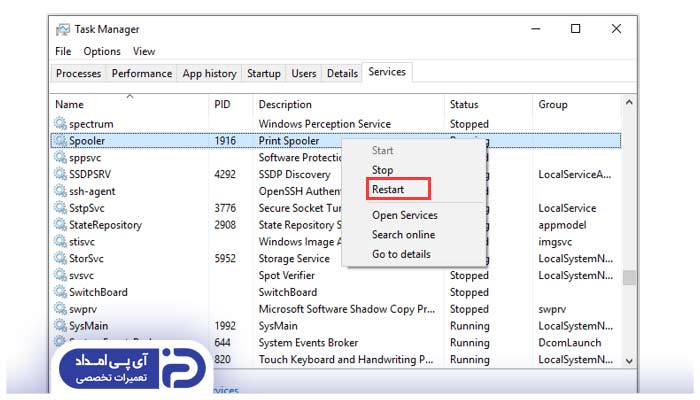This screenshot has width=700, height=400.
Task: Switch to the App history tab
Action: [x=209, y=73]
